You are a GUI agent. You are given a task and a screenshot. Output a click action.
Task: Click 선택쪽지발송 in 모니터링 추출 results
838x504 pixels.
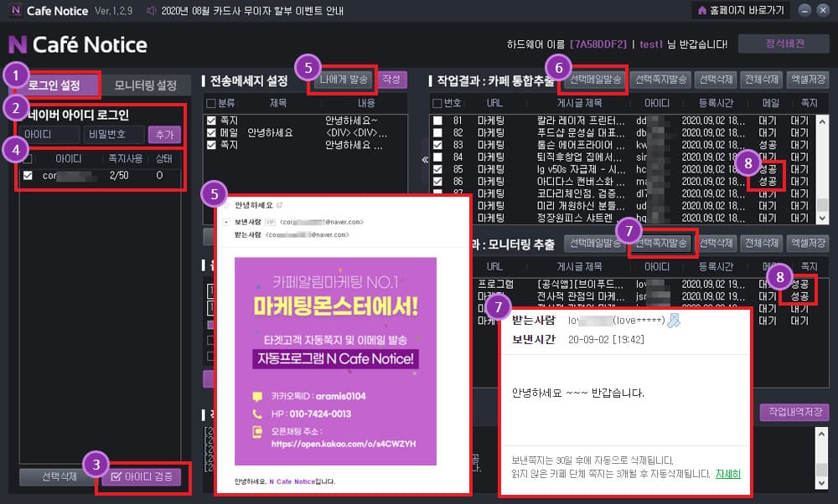(661, 243)
